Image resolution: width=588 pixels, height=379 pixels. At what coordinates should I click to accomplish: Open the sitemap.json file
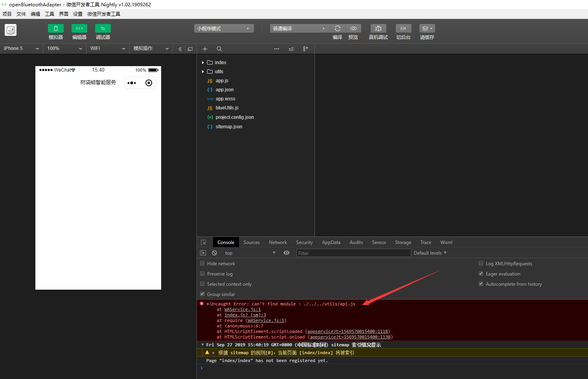click(229, 127)
